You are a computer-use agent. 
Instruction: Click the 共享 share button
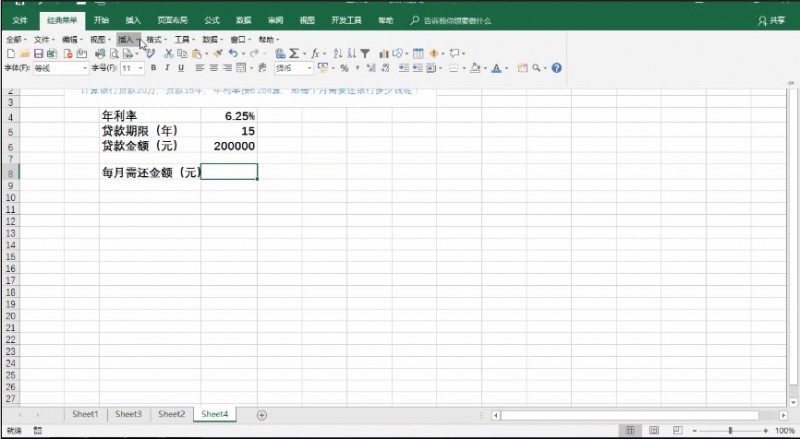[771, 20]
